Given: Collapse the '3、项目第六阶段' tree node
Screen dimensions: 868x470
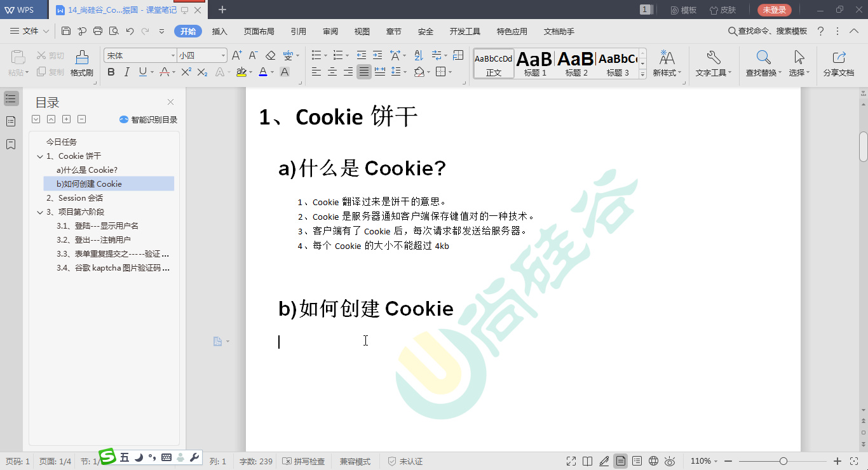Looking at the screenshot, I should click(x=40, y=211).
